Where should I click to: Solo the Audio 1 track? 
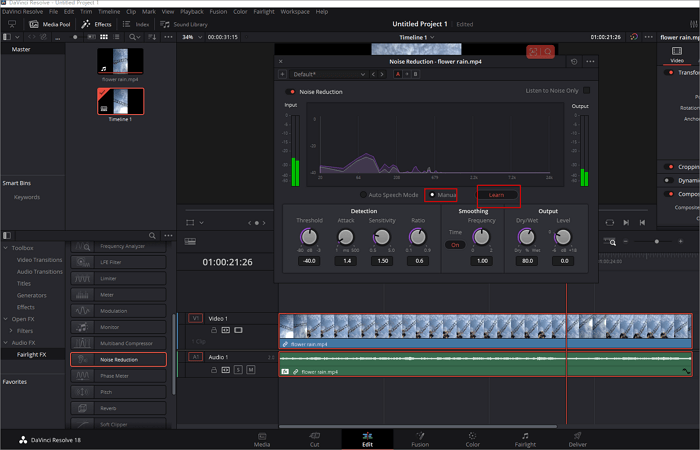coord(238,370)
